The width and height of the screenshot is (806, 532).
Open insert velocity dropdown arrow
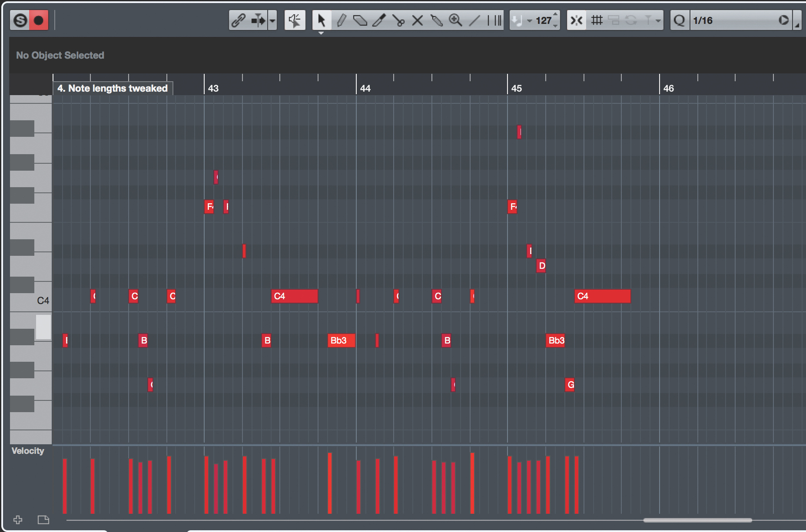(529, 20)
